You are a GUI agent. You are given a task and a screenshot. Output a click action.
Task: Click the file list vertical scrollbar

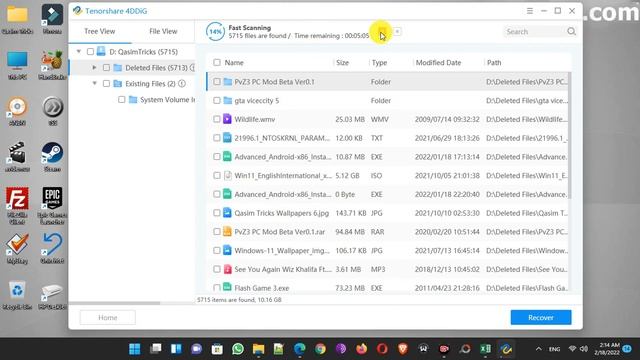[x=569, y=136]
